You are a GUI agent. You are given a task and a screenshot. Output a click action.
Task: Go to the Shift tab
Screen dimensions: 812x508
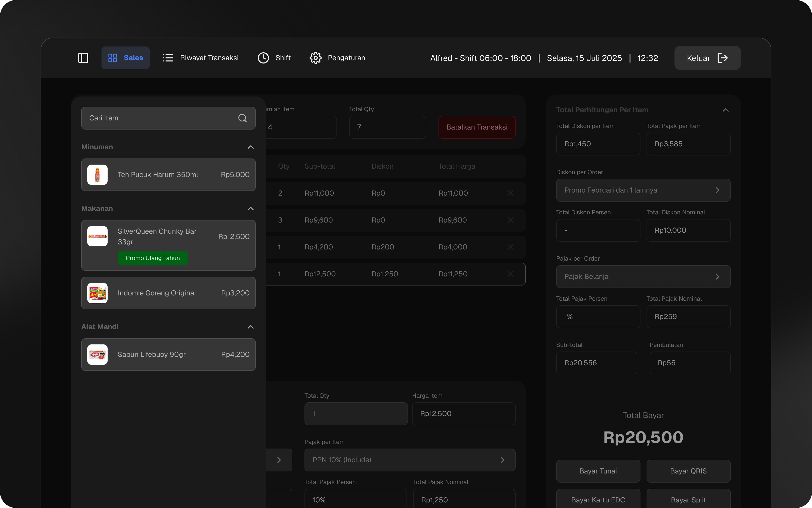(x=274, y=58)
